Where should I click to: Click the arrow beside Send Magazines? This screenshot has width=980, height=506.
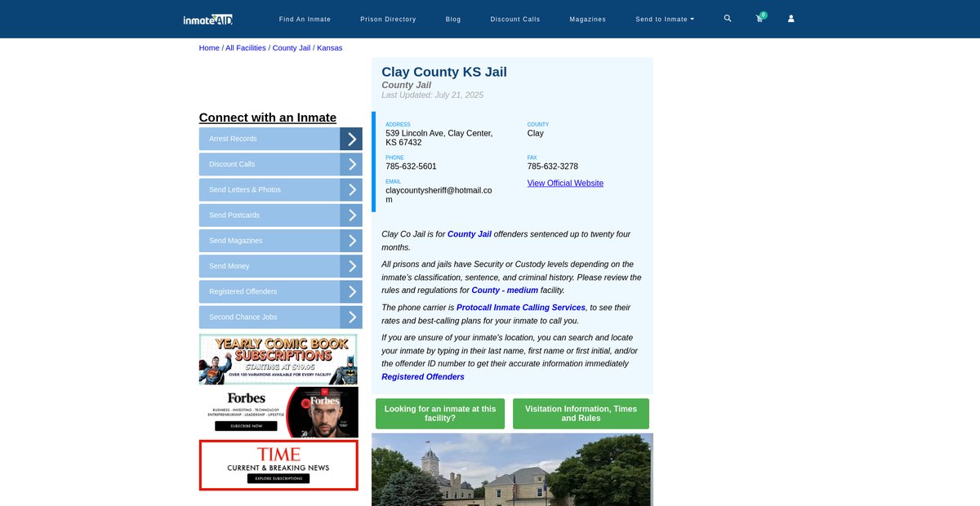click(351, 241)
